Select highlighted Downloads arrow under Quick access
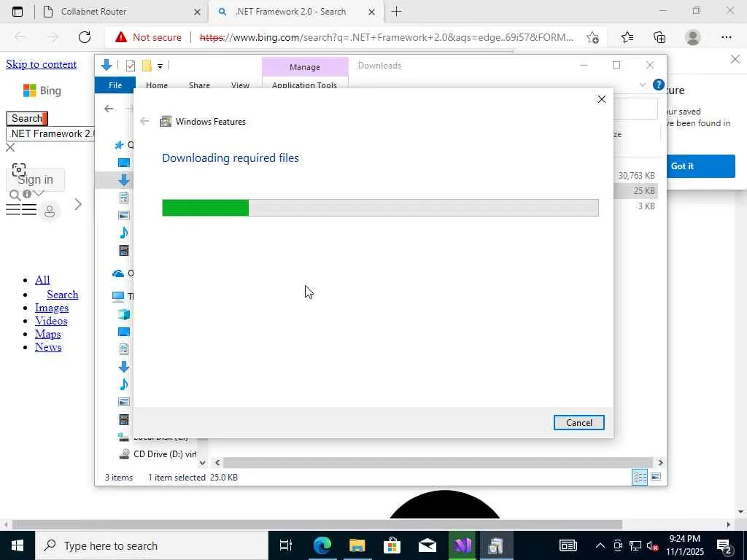The width and height of the screenshot is (747, 560). click(x=123, y=179)
